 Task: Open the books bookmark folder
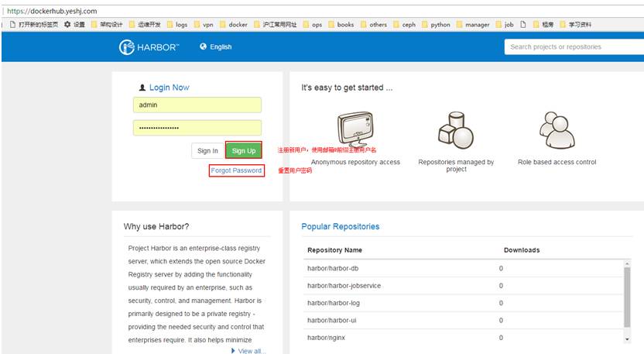(341, 25)
